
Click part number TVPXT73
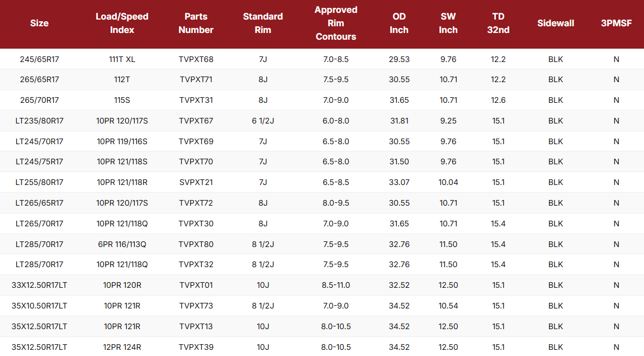196,306
